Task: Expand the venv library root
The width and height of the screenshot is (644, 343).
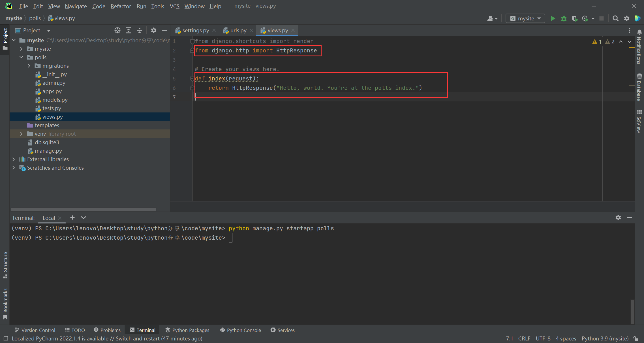Action: [21, 134]
